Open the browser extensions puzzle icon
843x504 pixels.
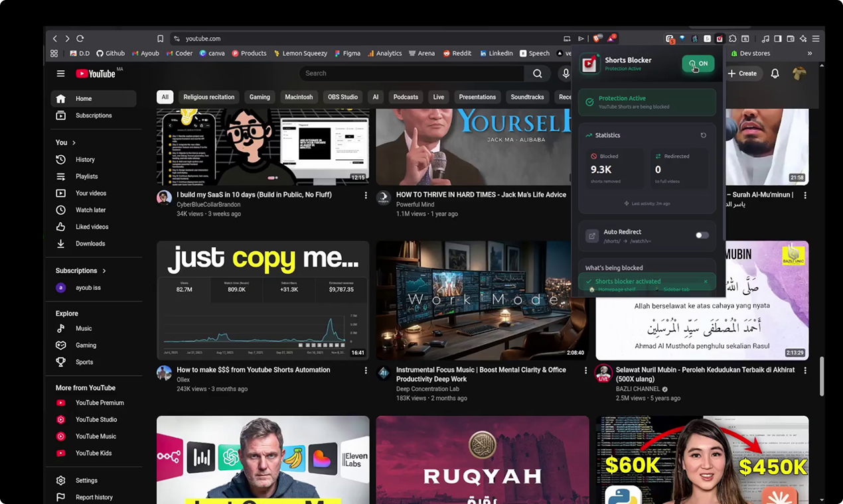point(732,39)
